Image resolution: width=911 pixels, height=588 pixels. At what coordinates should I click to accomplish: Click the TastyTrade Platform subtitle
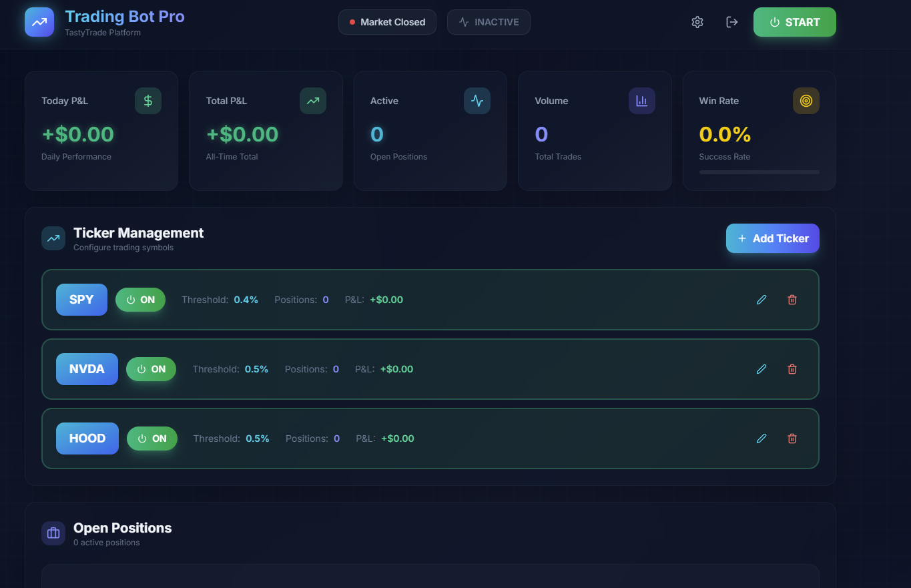[103, 33]
